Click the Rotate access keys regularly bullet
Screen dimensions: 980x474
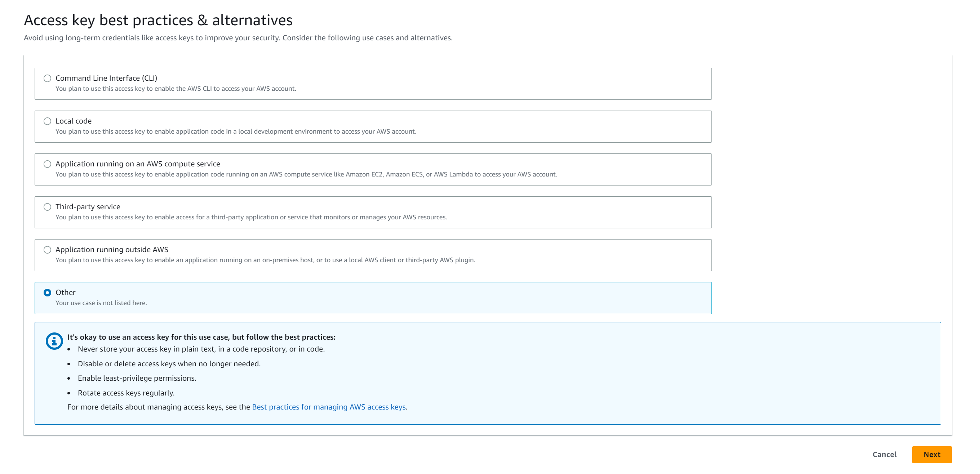(126, 393)
